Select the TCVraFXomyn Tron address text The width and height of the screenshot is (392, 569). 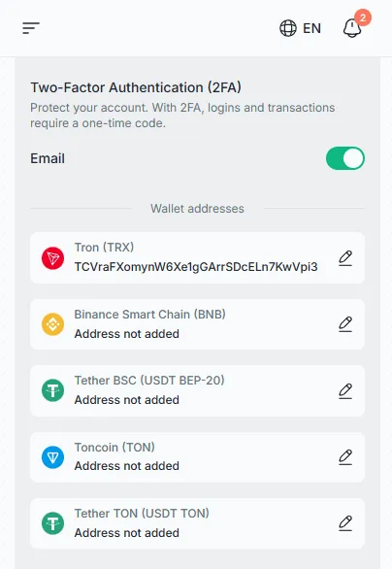click(x=196, y=267)
